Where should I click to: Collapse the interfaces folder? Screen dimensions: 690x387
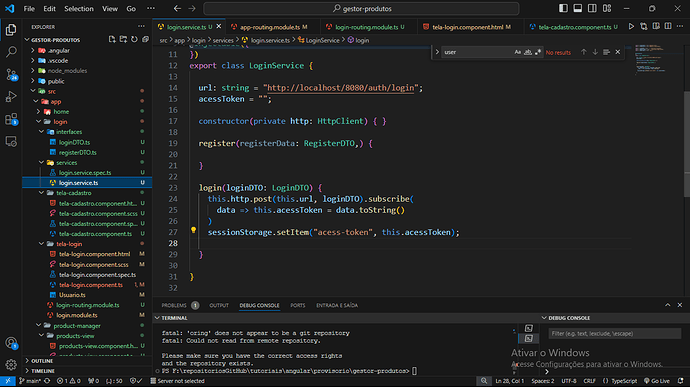(x=41, y=132)
